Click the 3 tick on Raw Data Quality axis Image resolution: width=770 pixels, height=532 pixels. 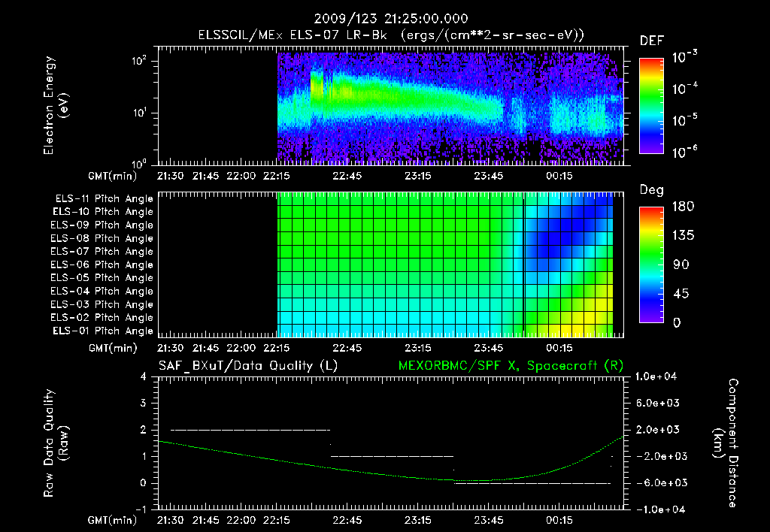tap(144, 403)
